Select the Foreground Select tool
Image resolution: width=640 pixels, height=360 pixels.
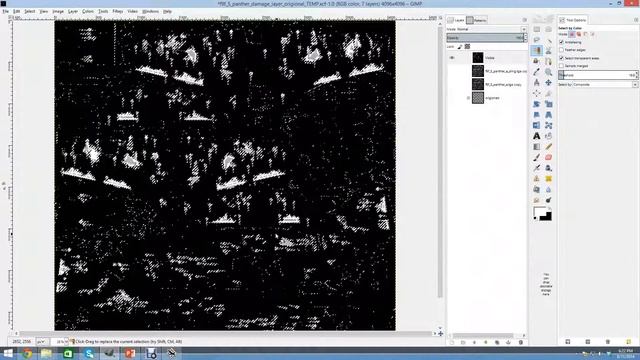(537, 61)
